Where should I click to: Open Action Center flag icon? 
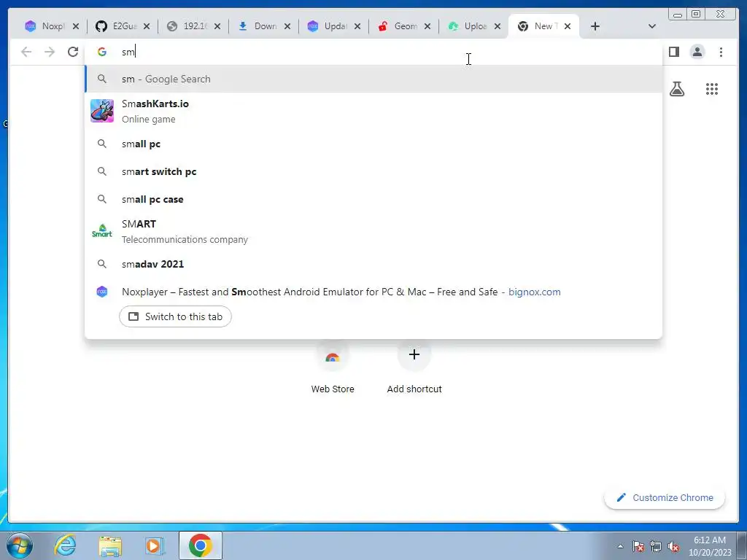638,546
